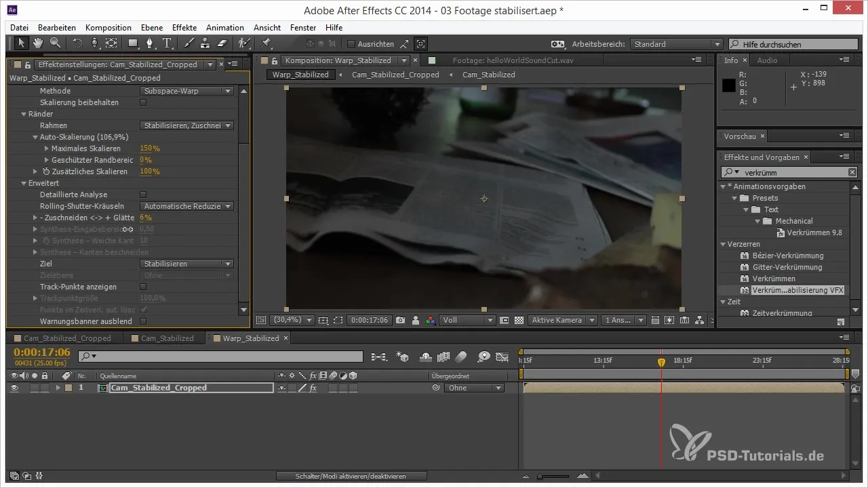Toggle the transparency grid icon in viewer
Viewport: 868px width, 488px height.
tap(519, 320)
